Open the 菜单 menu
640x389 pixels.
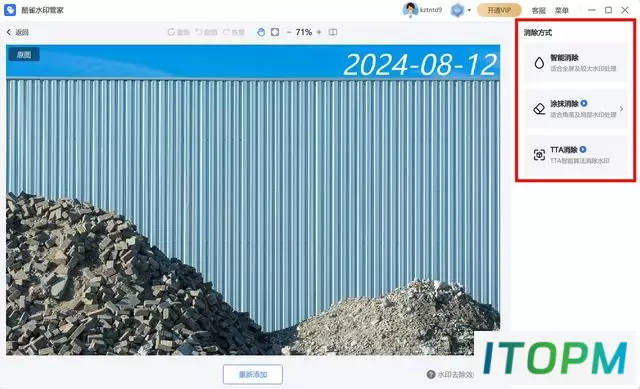[562, 11]
